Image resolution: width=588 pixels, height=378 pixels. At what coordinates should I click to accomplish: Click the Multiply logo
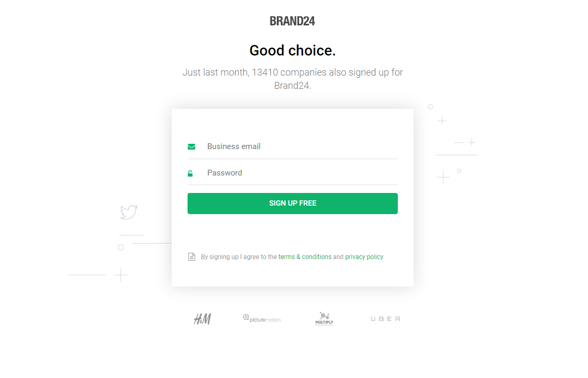click(324, 319)
